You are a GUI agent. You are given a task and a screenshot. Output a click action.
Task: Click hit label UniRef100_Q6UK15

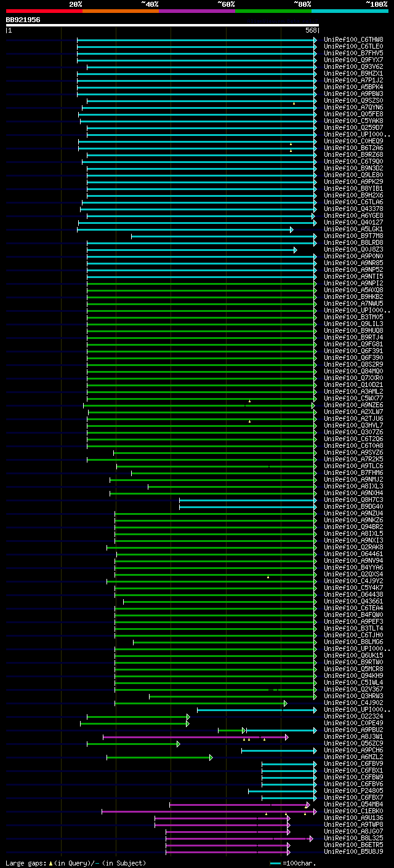click(x=353, y=655)
